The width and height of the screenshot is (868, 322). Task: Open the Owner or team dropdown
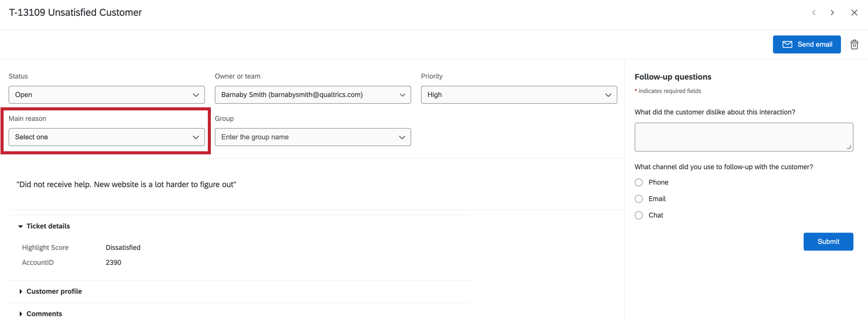tap(312, 95)
